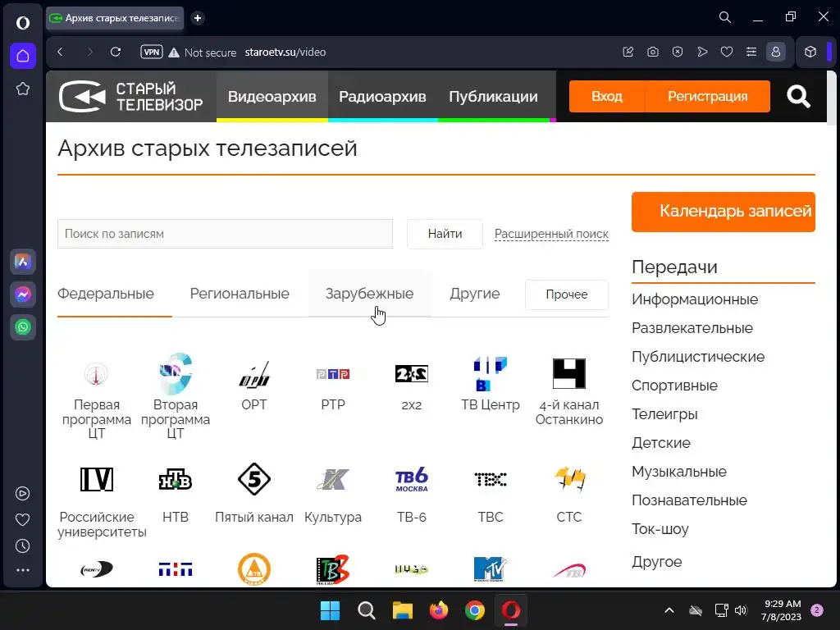Select the Другие tab
This screenshot has height=630, width=840.
click(x=475, y=294)
